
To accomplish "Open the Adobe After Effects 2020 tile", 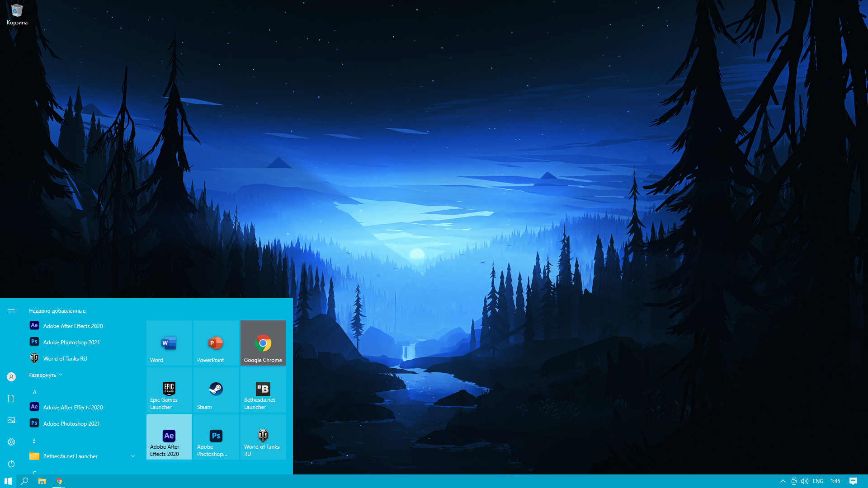I will [169, 436].
